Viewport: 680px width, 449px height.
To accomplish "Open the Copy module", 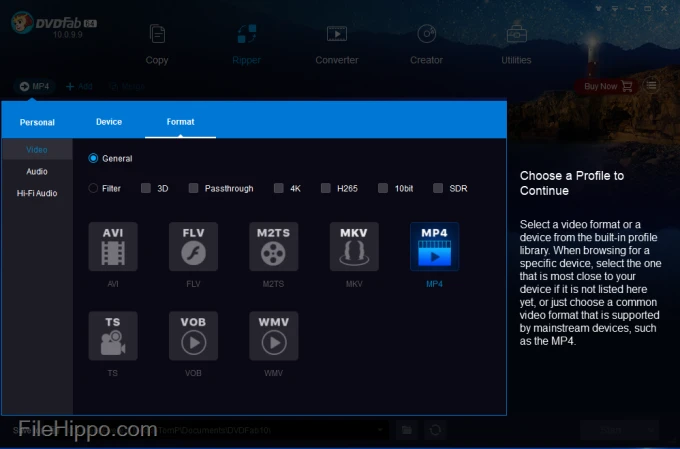I will click(157, 45).
